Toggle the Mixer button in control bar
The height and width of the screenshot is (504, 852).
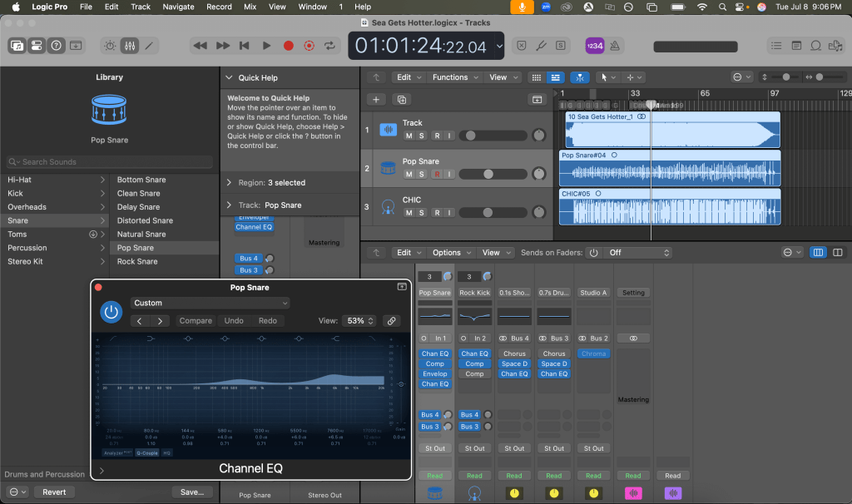tap(130, 46)
